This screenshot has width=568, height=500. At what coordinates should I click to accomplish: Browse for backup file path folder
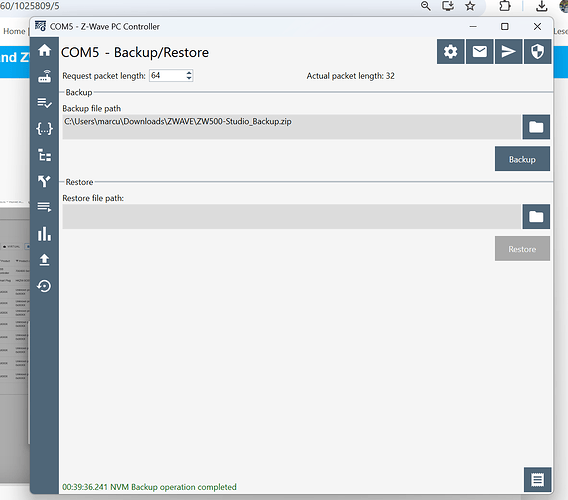536,127
